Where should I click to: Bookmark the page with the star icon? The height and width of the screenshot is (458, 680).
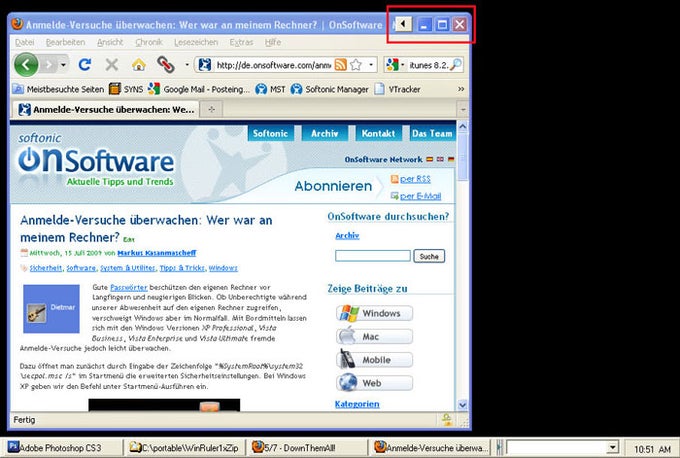pos(356,65)
